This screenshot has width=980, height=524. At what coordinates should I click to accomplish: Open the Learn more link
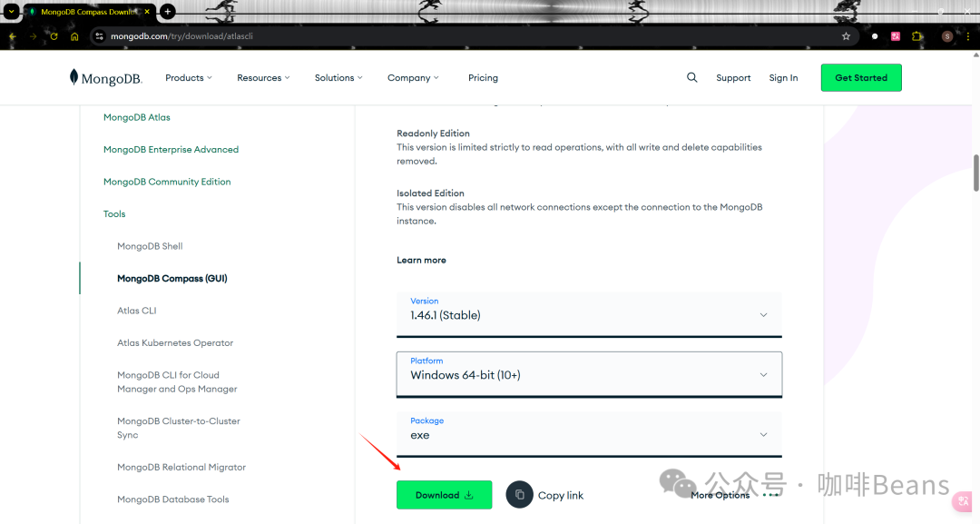421,260
